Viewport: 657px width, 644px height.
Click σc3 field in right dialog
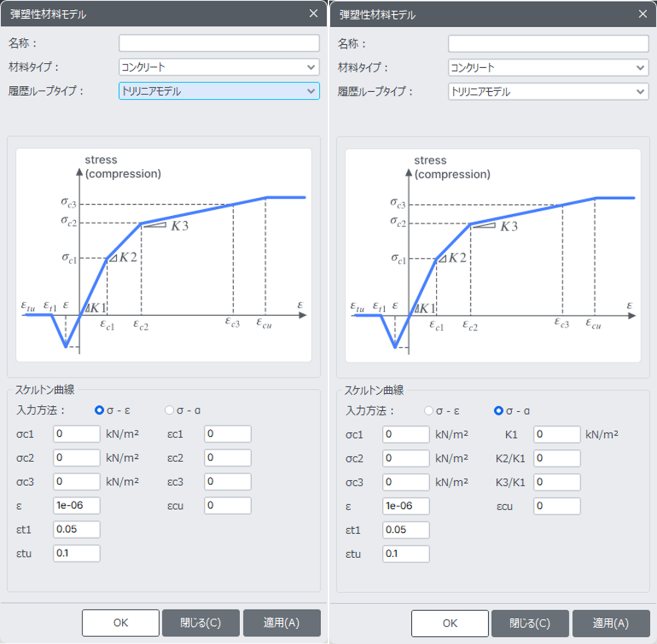(406, 482)
